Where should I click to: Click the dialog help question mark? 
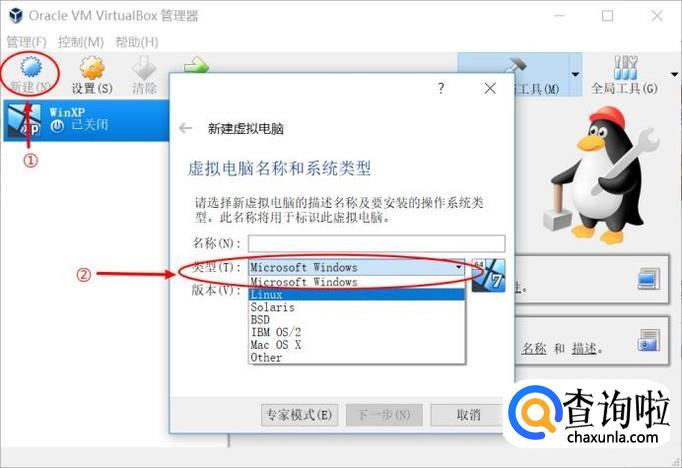(x=441, y=88)
